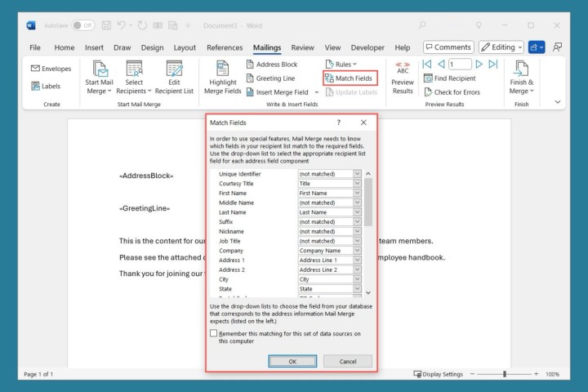Open the Courtesy Title field dropdown
The image size is (588, 392).
pos(357,184)
